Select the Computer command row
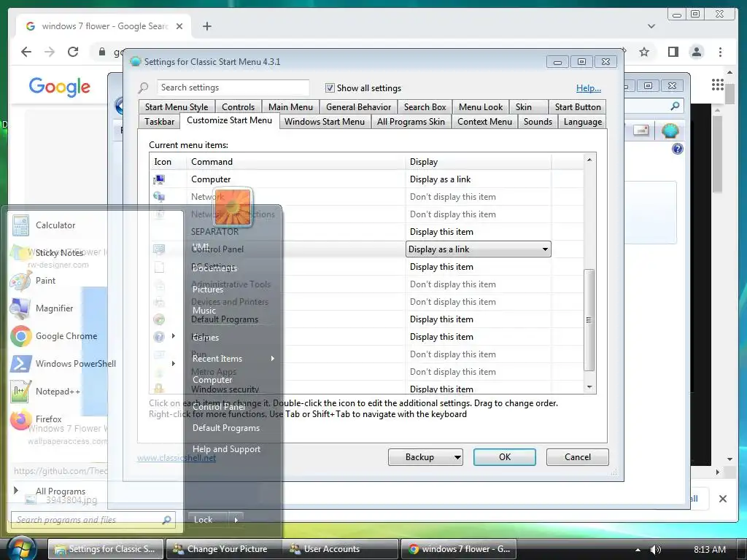The height and width of the screenshot is (560, 747). [366, 179]
